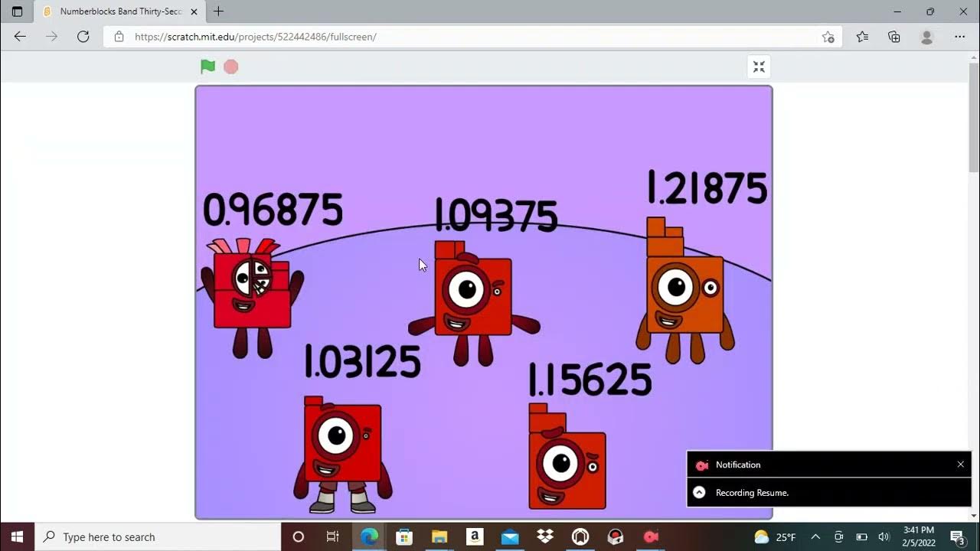Close the Numberblocks Band tab

pyautogui.click(x=194, y=11)
